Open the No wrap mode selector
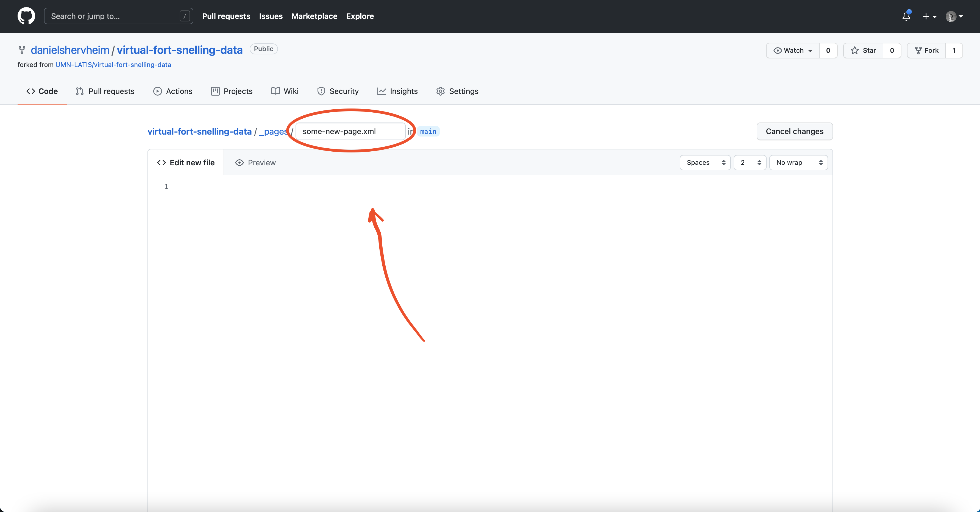The image size is (980, 512). (798, 163)
